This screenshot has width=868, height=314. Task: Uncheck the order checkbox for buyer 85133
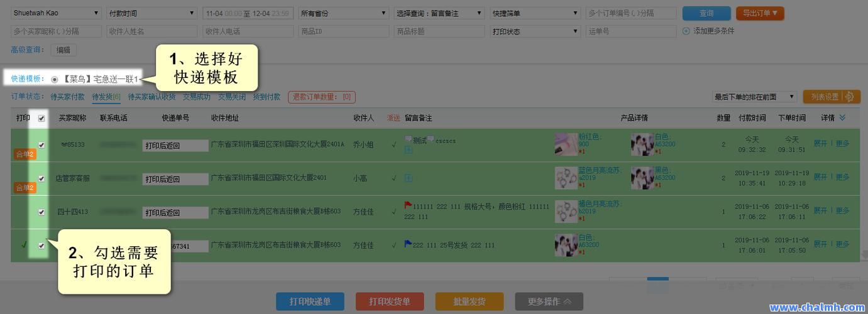tap(41, 145)
